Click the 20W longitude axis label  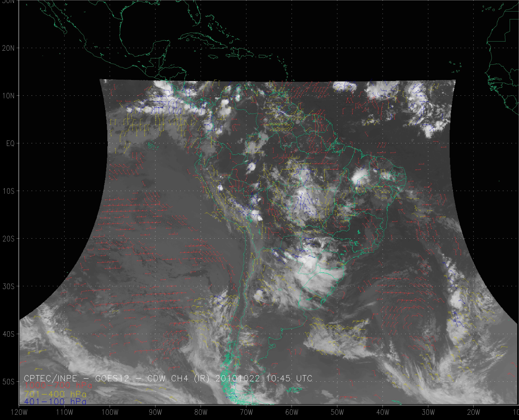(474, 412)
